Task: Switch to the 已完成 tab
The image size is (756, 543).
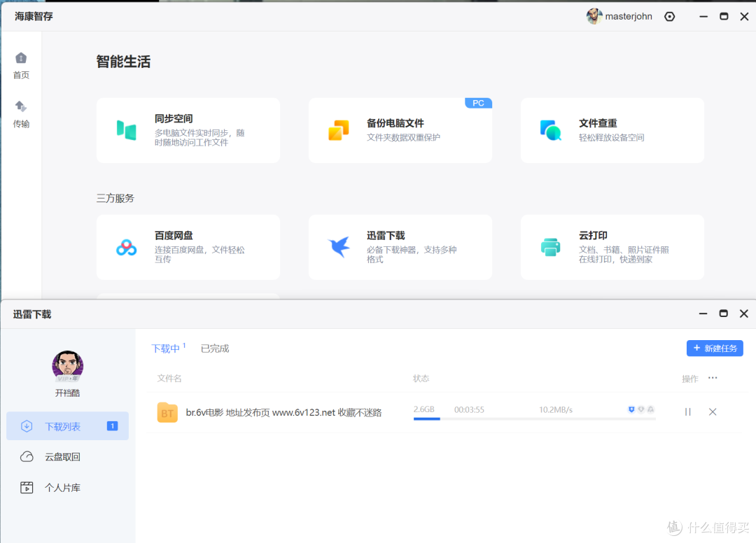Action: (x=215, y=348)
